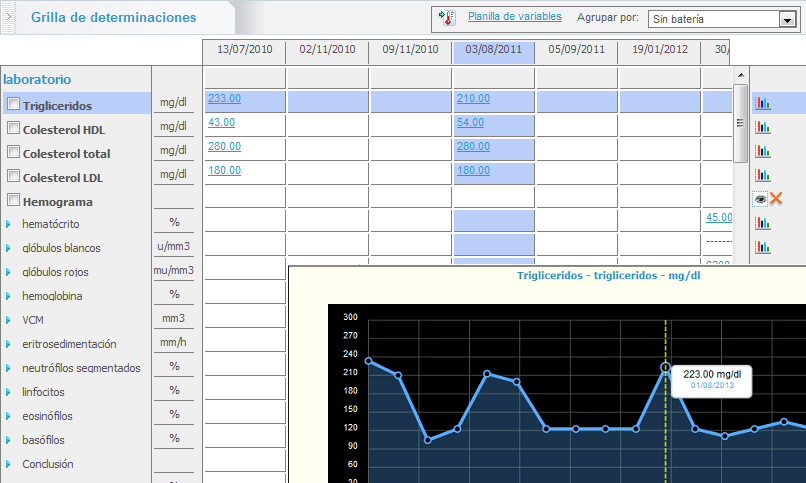Viewport: 806px width, 483px height.
Task: Open chart icon for Colesterol LDL row
Action: (x=762, y=175)
